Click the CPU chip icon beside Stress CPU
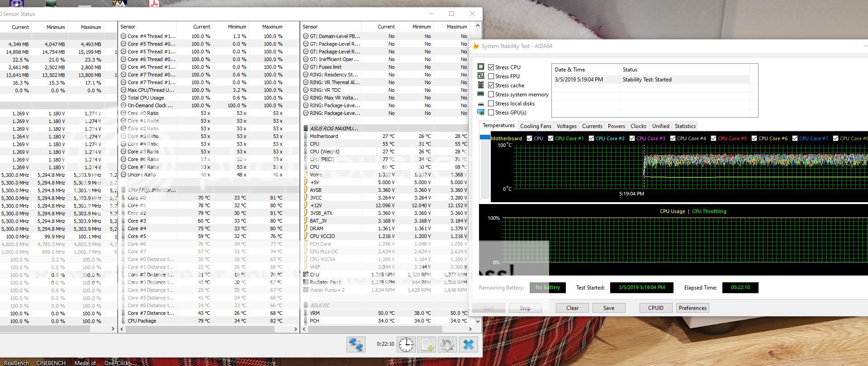868x366 pixels. tap(481, 67)
